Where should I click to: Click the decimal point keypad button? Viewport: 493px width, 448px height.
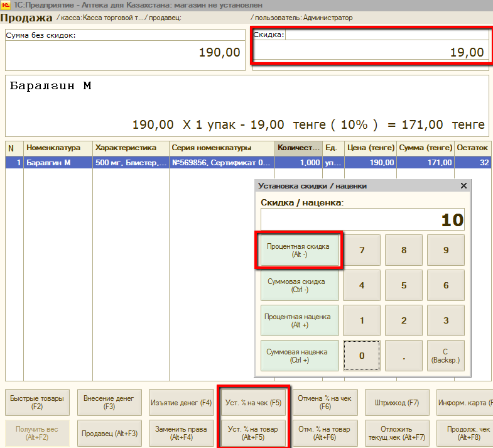click(403, 356)
